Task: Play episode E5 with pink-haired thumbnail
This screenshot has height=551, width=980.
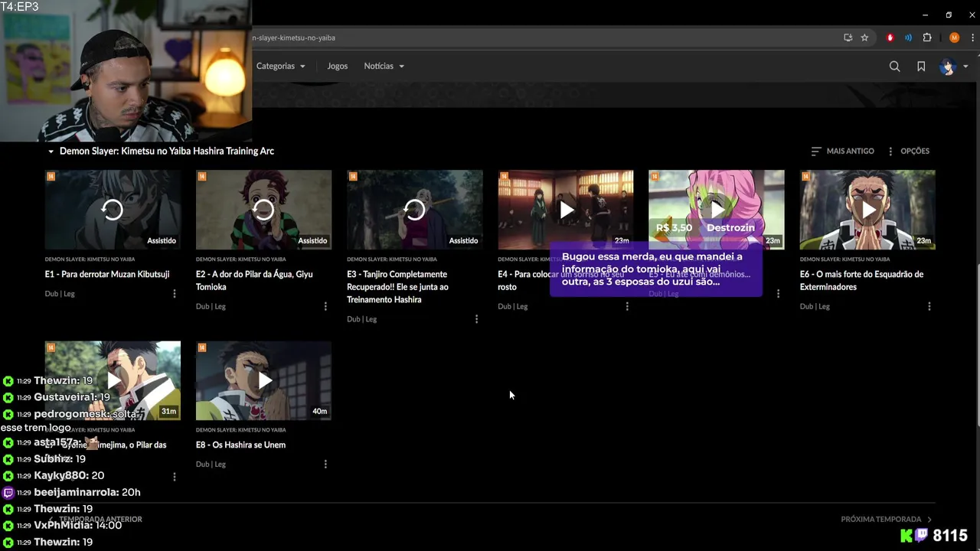Action: tap(717, 210)
